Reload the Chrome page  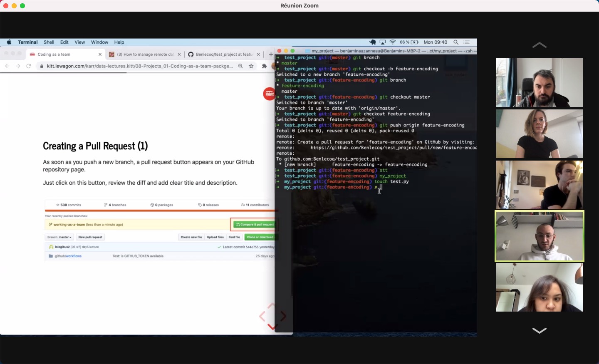pos(29,66)
